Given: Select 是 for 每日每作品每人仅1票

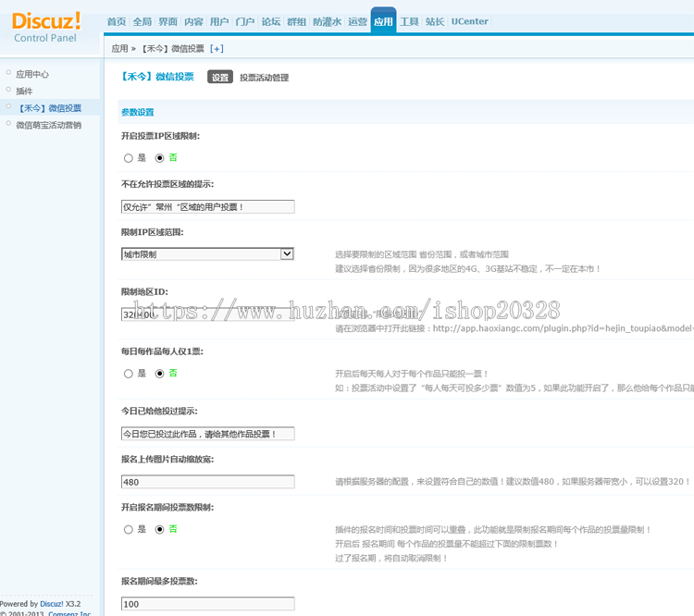Looking at the screenshot, I should point(129,374).
